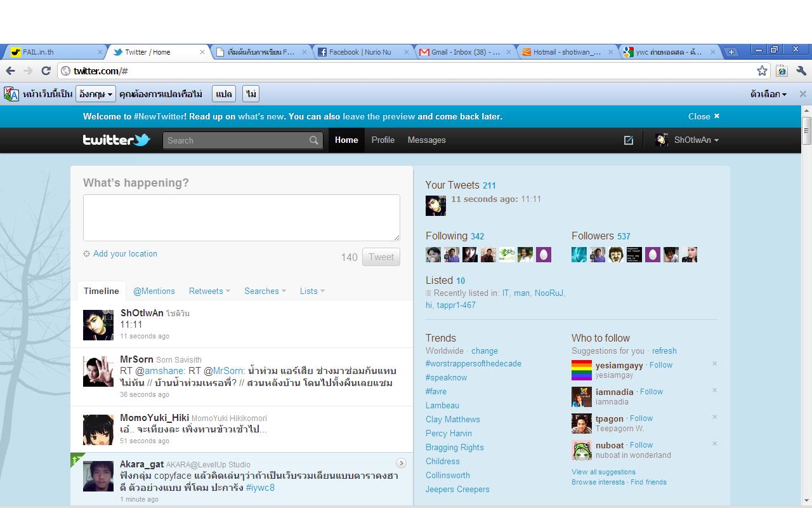The image size is (812, 508).
Task: Dismiss iamnadia follow suggestion
Action: click(714, 391)
